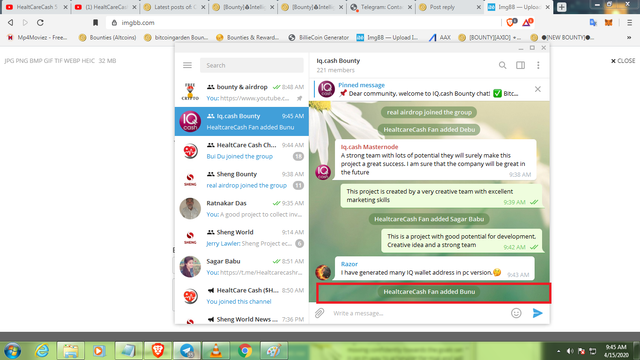Open the Paint taskbar icon
Screen dimensions: 640x360
pos(274,351)
